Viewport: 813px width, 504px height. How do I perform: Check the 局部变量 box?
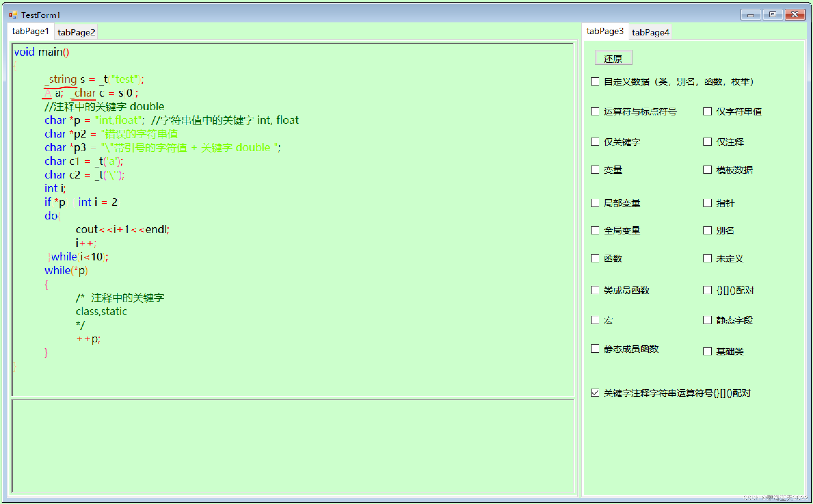(x=595, y=203)
